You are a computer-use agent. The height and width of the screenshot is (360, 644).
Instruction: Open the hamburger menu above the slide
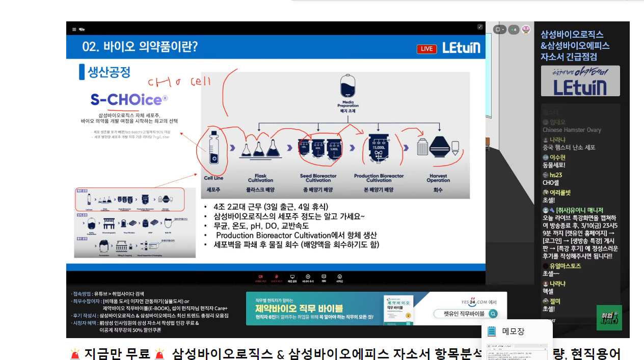pos(74,29)
